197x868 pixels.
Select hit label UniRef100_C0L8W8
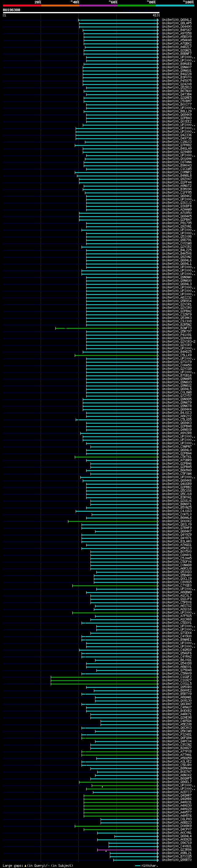tap(176, 392)
